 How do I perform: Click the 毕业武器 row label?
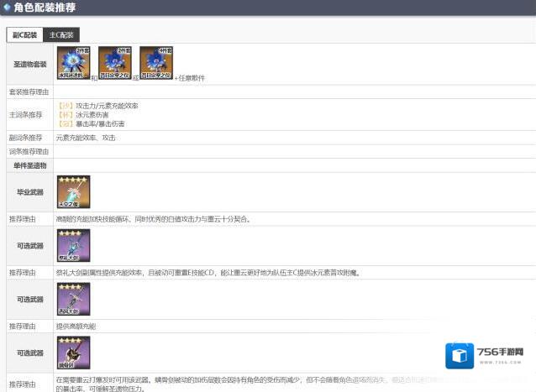click(29, 192)
